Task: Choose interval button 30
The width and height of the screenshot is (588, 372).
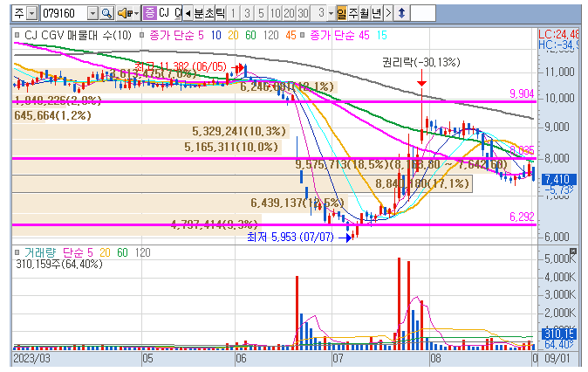Action: (x=303, y=13)
